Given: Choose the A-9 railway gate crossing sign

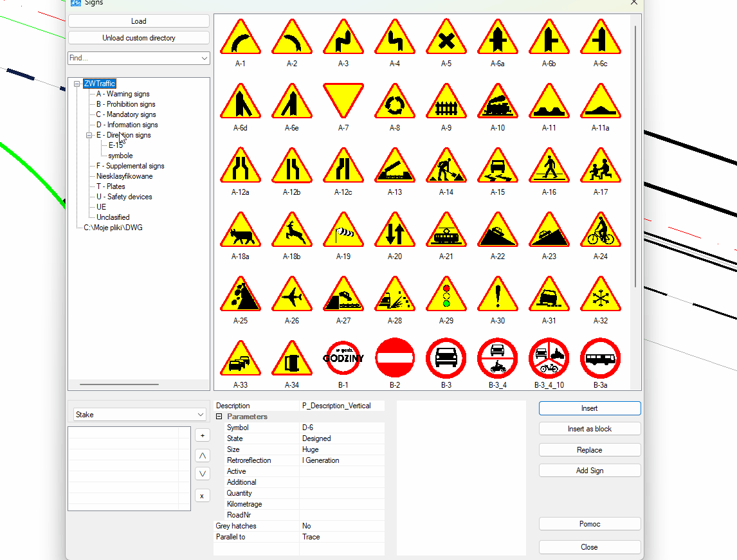Looking at the screenshot, I should tap(446, 101).
